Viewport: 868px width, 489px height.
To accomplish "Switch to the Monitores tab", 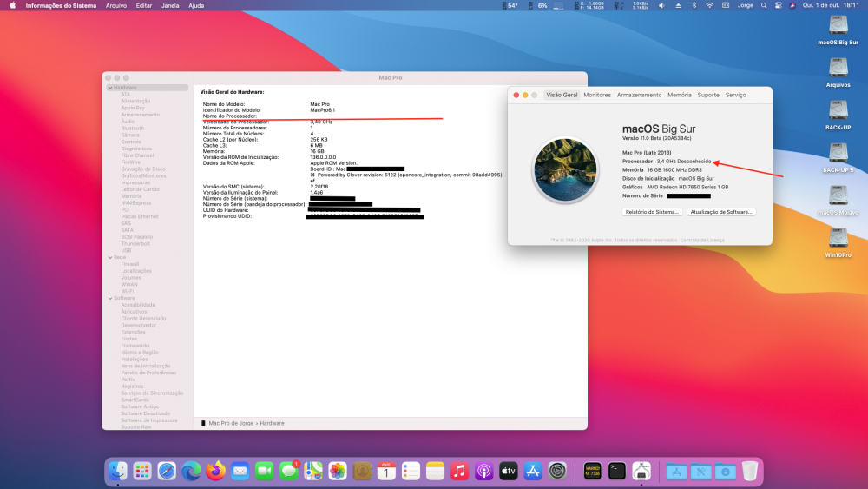I will click(597, 96).
